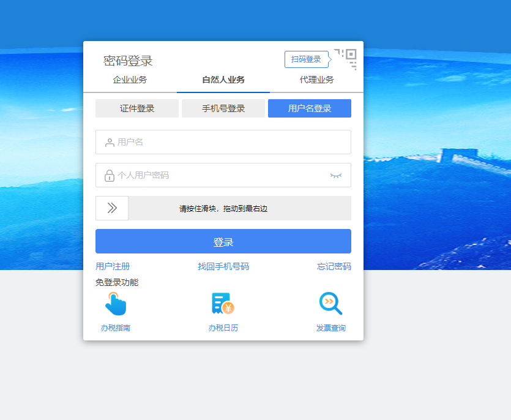Open the 办税日历 text link
The image size is (511, 420).
click(x=223, y=328)
